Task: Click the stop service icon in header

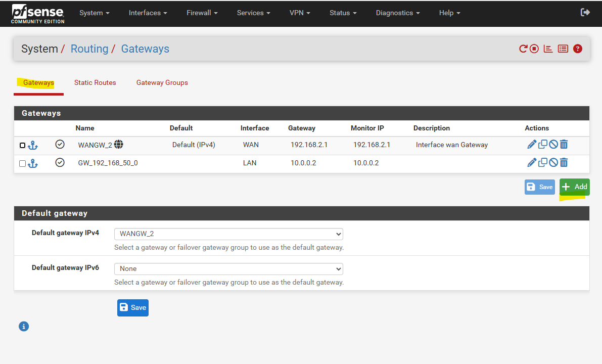Action: coord(534,49)
